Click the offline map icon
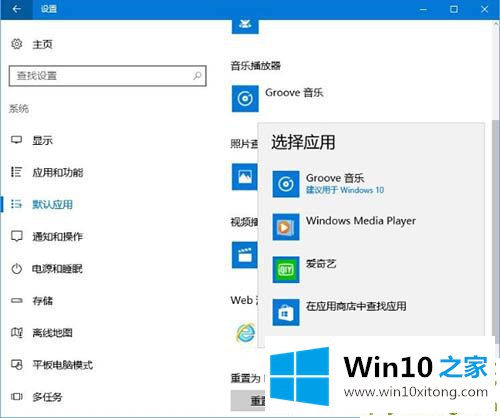The image size is (500, 418). tap(17, 332)
